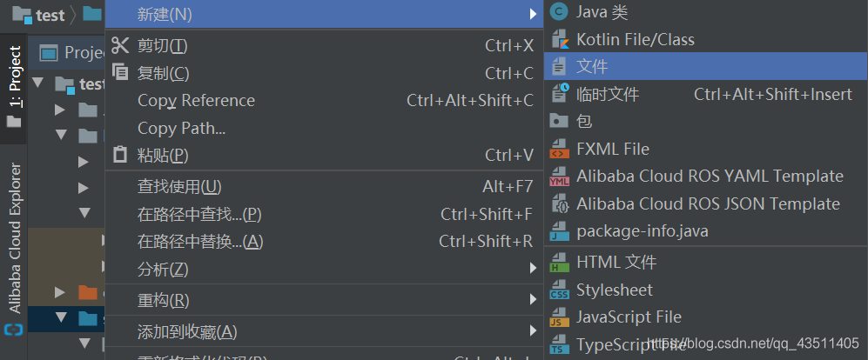Viewport: 868px width, 360px height.
Task: Click the Alibaba Cloud Explorer logo icon
Action: pos(13,330)
